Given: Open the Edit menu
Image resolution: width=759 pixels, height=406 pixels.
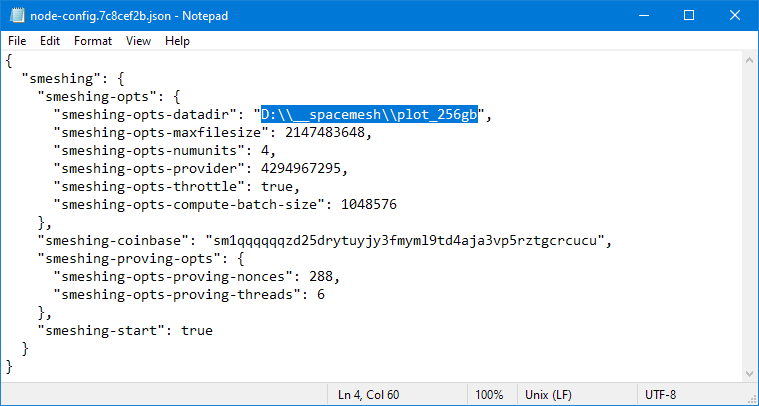Looking at the screenshot, I should coord(50,41).
